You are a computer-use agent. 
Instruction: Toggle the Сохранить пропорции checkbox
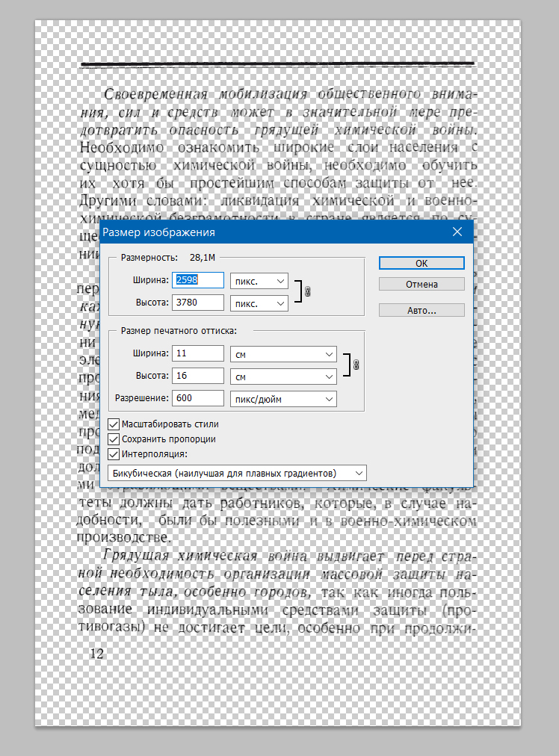(114, 439)
